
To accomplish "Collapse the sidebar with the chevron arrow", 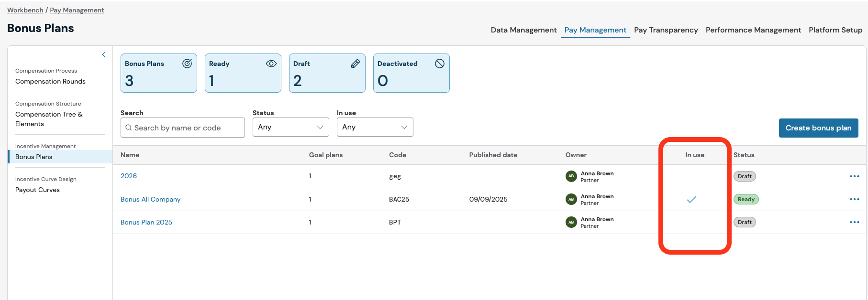I will 104,54.
